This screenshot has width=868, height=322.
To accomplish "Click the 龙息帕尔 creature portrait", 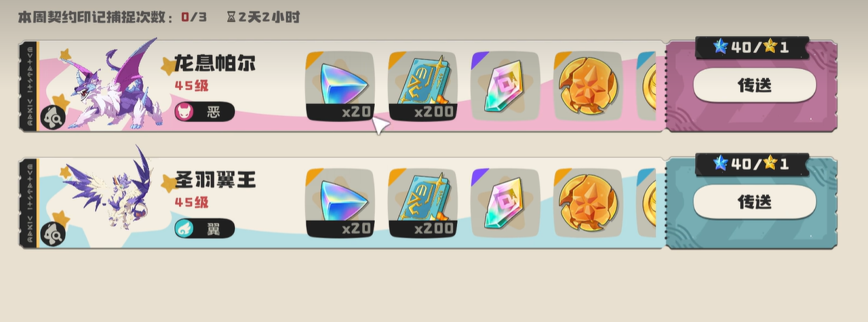I will (112, 85).
